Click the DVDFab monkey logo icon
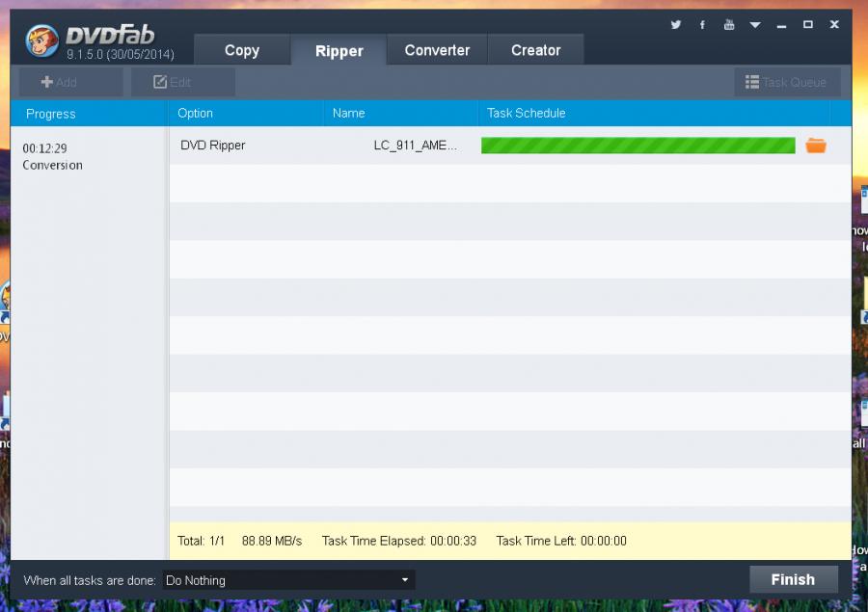 [x=42, y=40]
